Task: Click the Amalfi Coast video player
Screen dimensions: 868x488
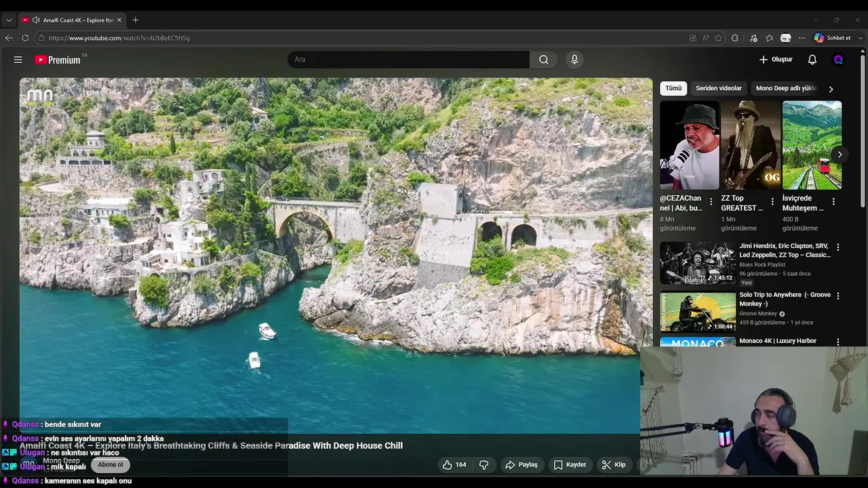Action: [336, 256]
